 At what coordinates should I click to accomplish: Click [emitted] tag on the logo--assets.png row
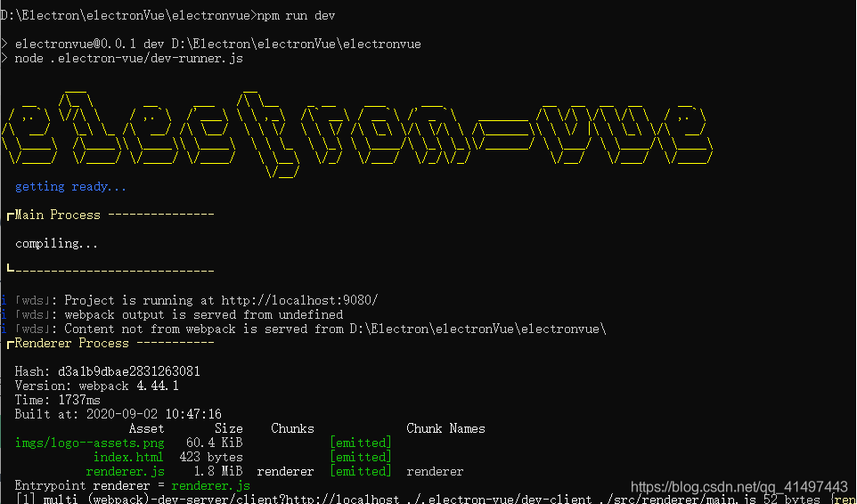[361, 443]
